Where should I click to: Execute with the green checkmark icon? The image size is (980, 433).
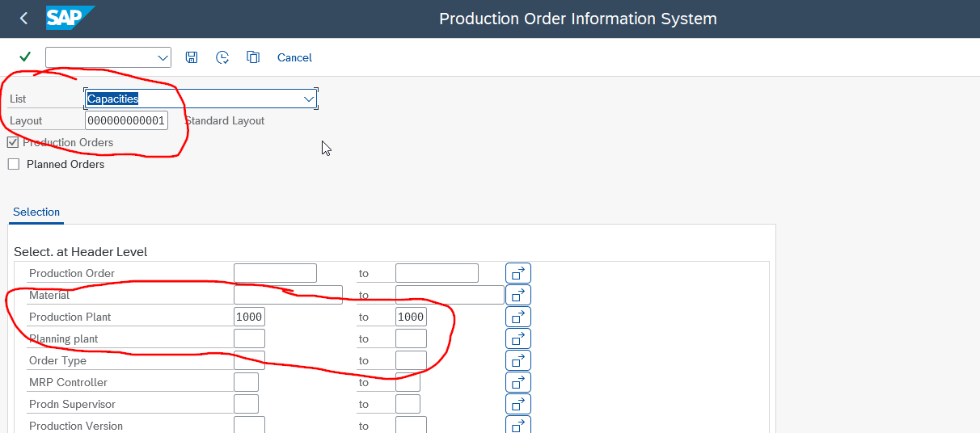tap(25, 57)
